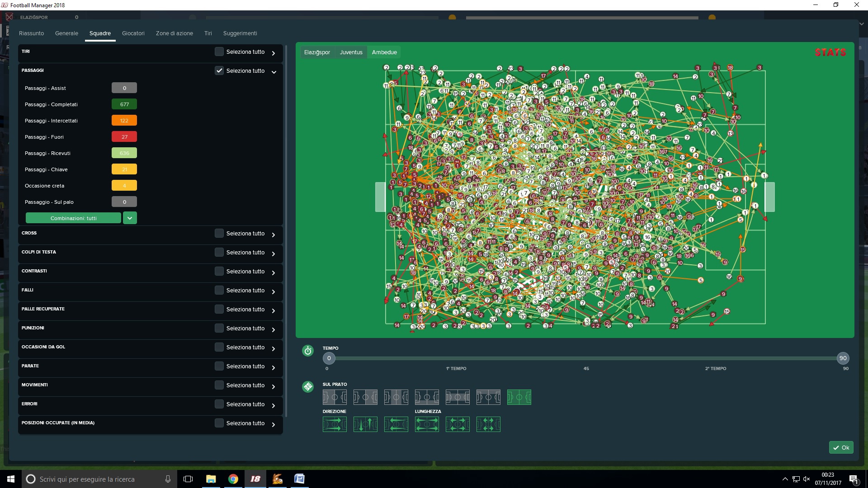Expand the Errori section arrow
Viewport: 868px width, 488px height.
click(274, 405)
